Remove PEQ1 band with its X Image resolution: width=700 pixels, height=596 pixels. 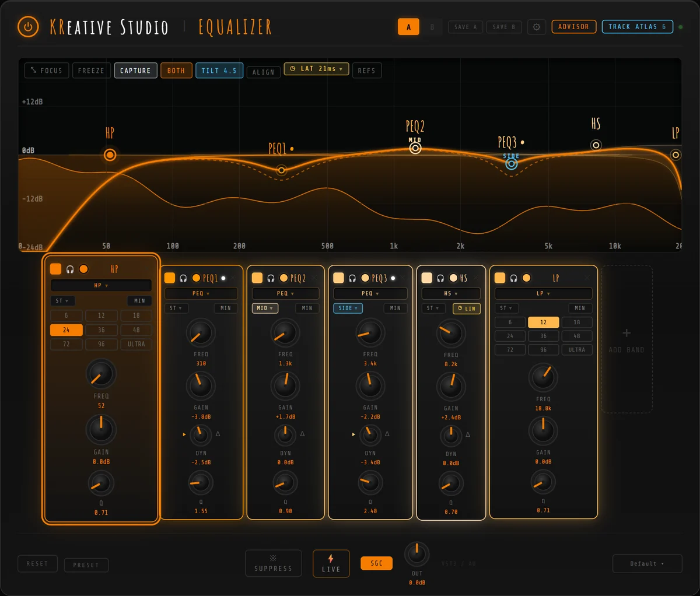coord(232,278)
